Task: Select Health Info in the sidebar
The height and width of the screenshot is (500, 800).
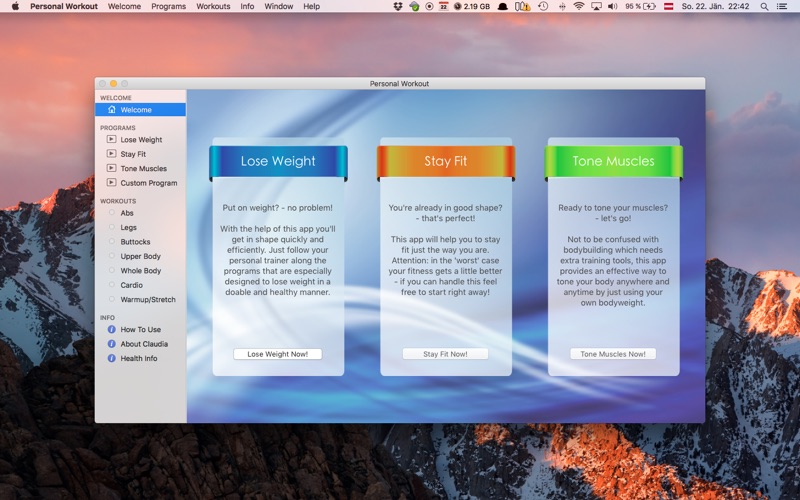Action: (x=140, y=359)
